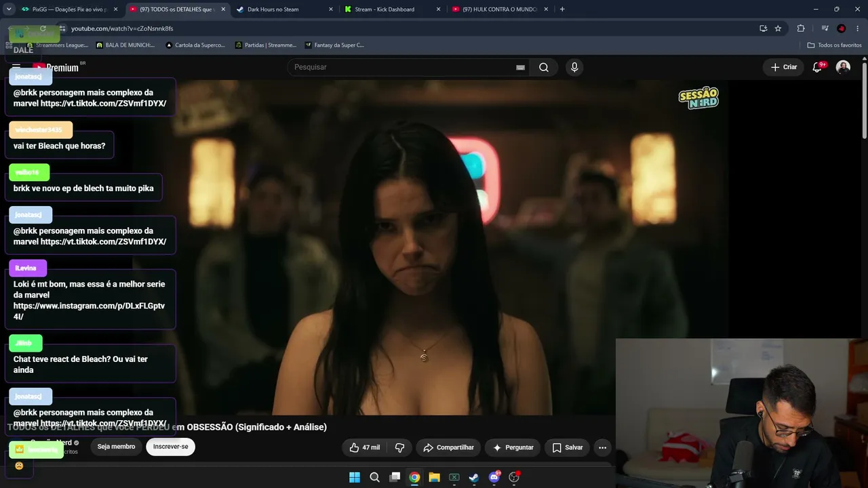The width and height of the screenshot is (868, 488).
Task: Open media controls in Chrome toolbar
Action: click(x=825, y=28)
